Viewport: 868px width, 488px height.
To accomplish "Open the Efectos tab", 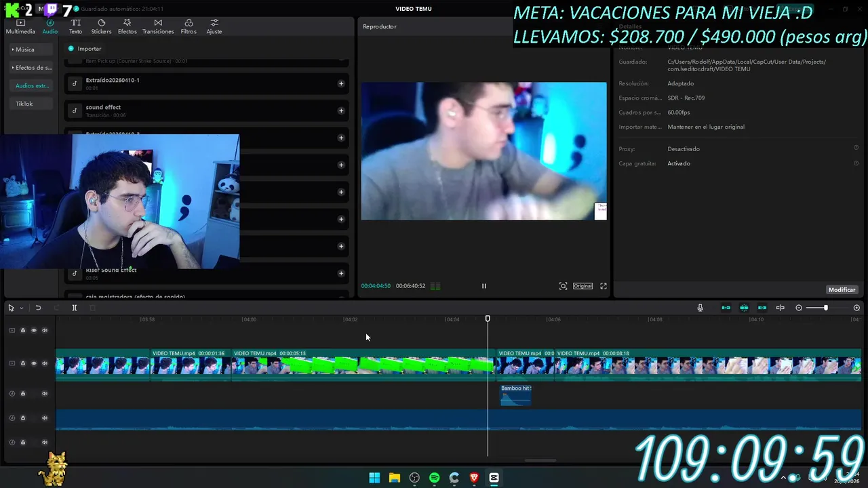I will point(127,26).
